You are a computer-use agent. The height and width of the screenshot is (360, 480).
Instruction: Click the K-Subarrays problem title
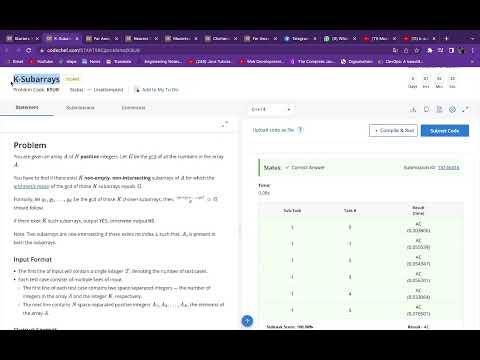(36, 79)
